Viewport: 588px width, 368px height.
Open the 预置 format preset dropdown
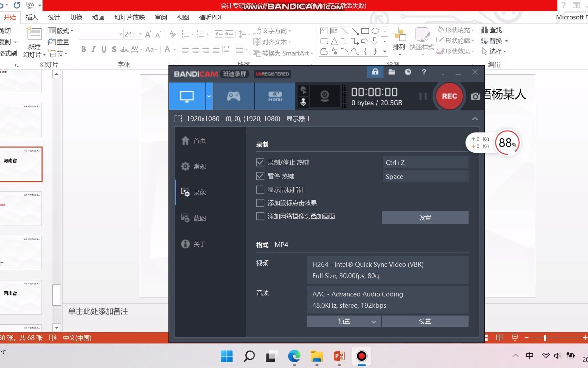344,321
